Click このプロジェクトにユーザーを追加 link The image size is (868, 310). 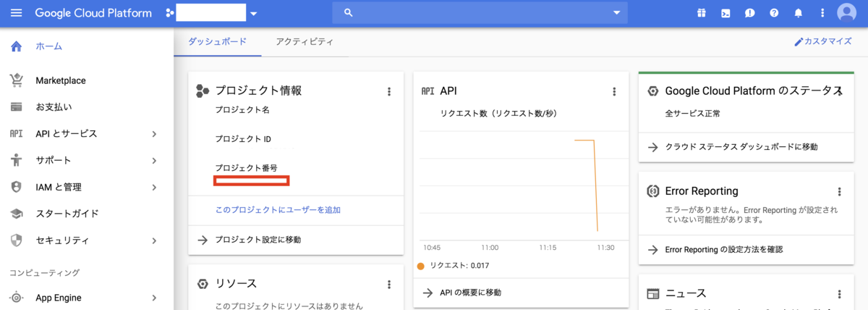278,210
